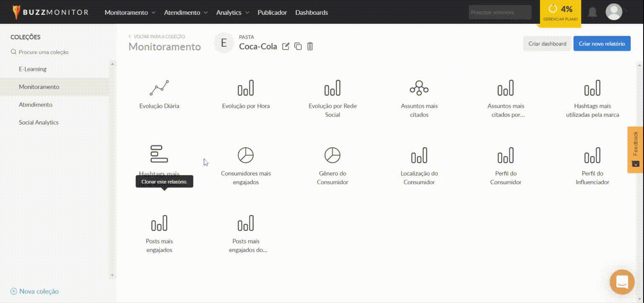Open the chat support bubble icon
The width and height of the screenshot is (644, 303).
coord(622,282)
